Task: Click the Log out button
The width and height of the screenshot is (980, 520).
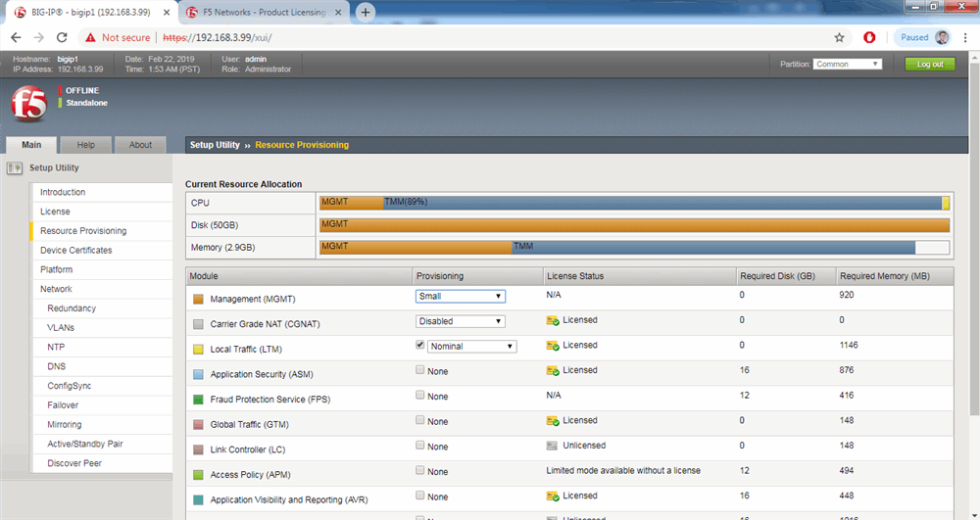Action: (x=930, y=65)
